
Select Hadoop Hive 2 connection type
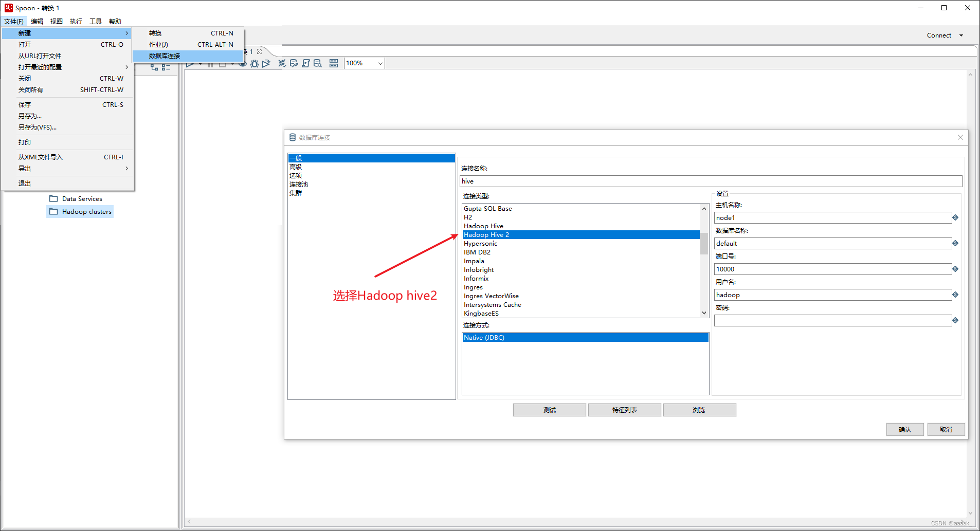click(581, 234)
